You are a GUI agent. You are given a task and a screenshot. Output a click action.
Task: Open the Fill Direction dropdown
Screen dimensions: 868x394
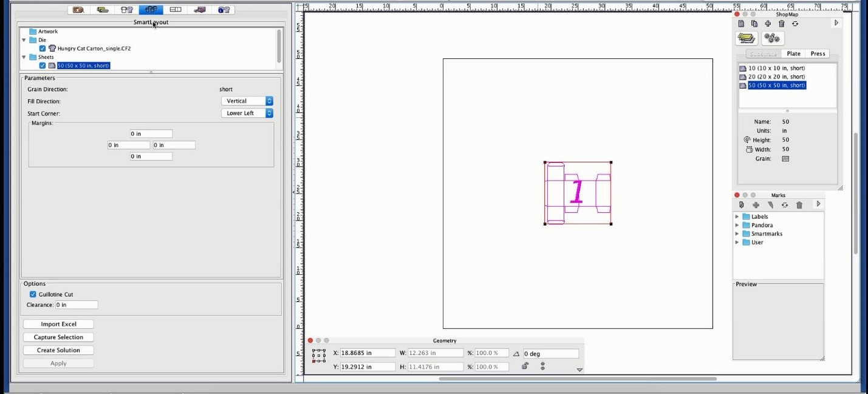(247, 101)
